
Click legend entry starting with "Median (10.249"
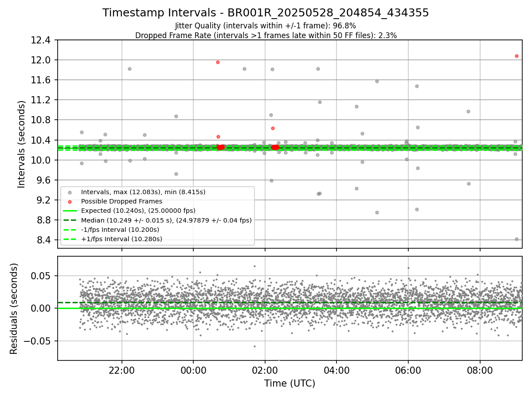166,220
